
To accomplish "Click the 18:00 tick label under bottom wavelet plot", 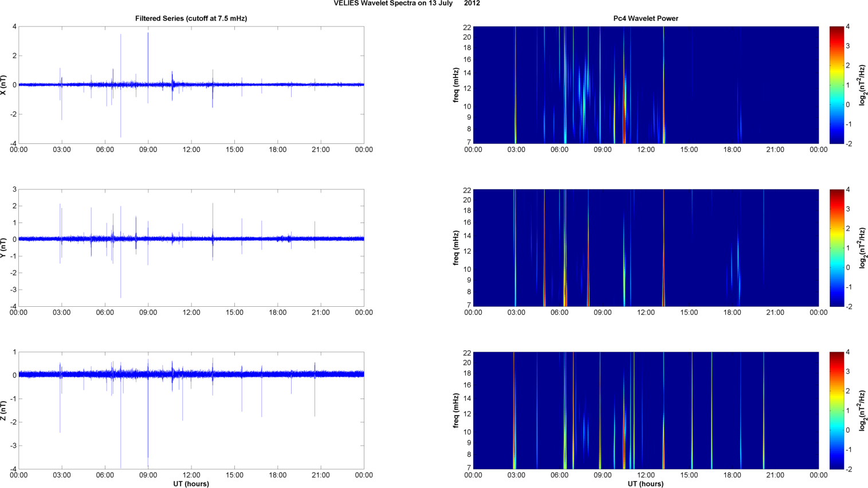I will pyautogui.click(x=732, y=475).
